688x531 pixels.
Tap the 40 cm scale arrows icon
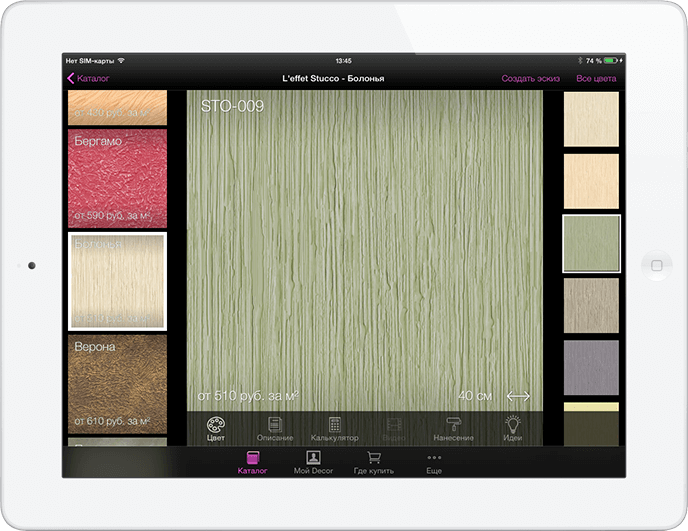pyautogui.click(x=517, y=396)
